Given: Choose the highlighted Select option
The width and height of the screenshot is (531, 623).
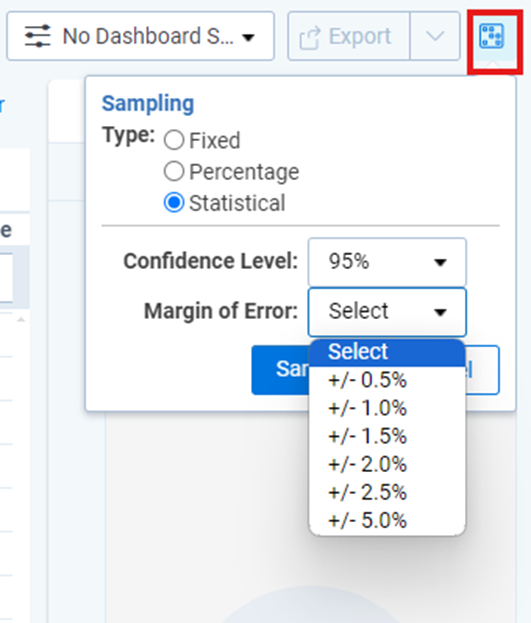Looking at the screenshot, I should pos(387,352).
